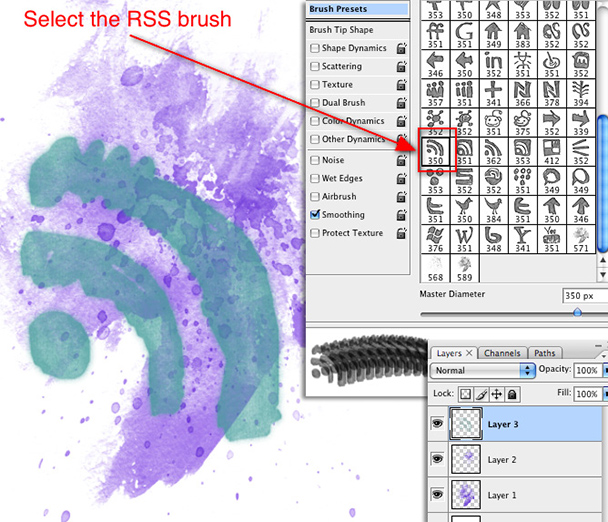Select the YouTube brush in bottom row

point(551,239)
